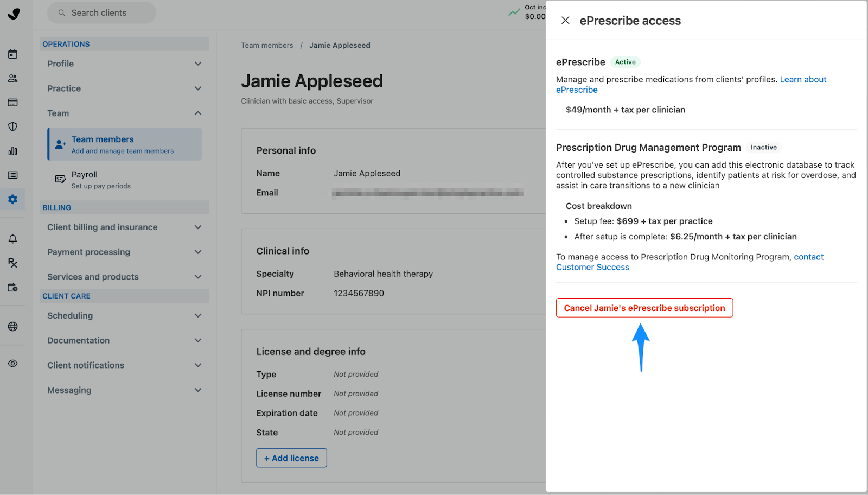This screenshot has width=868, height=495.
Task: Open the globe website icon
Action: point(13,326)
